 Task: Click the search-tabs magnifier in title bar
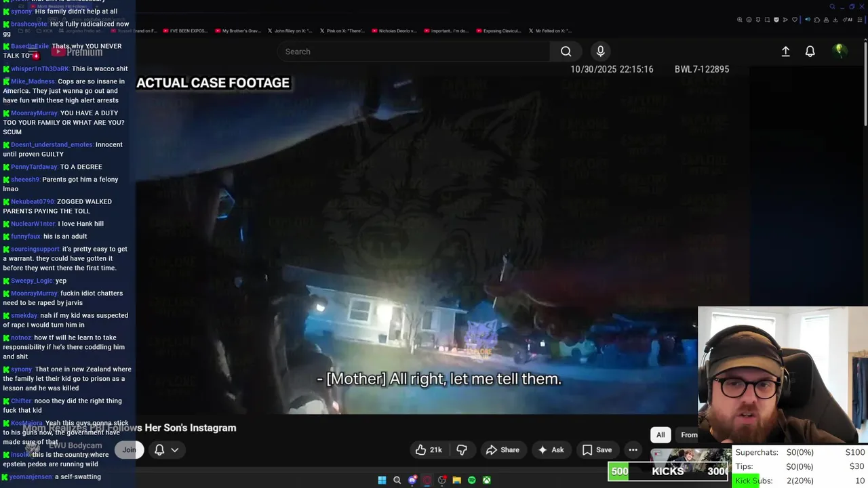pyautogui.click(x=832, y=7)
